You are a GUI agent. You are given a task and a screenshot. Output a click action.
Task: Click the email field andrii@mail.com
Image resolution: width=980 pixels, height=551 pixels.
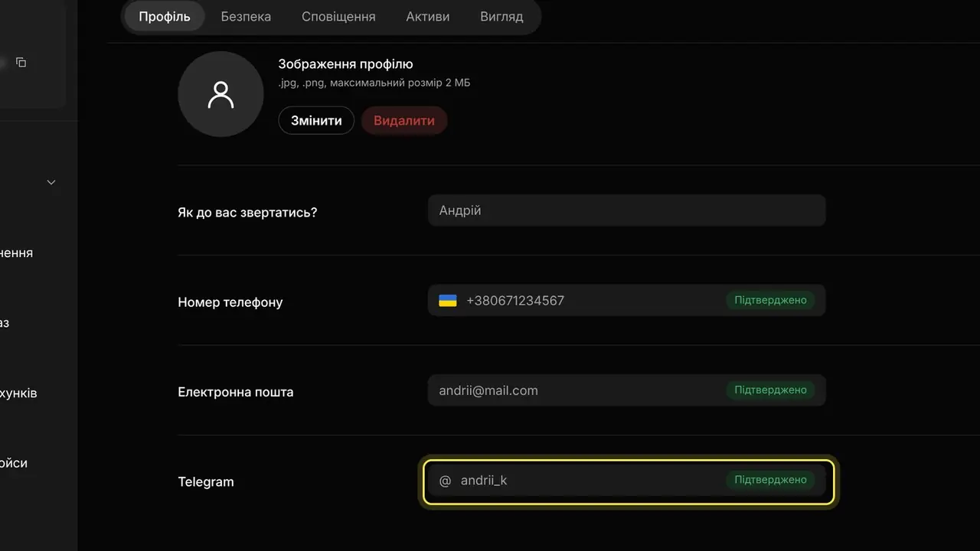[x=626, y=390]
